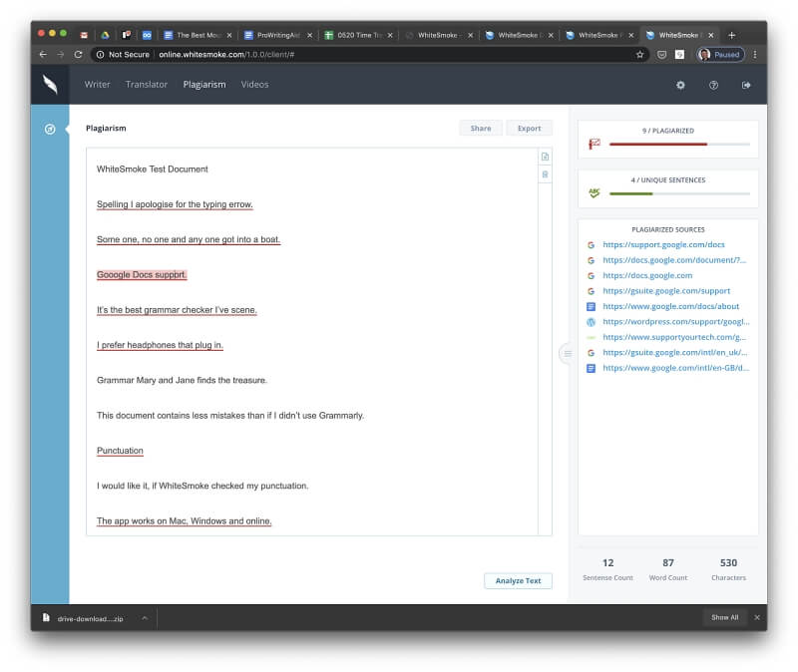Screen dimensions: 798x672
Task: Click the panel collapse handle icon
Action: click(568, 354)
